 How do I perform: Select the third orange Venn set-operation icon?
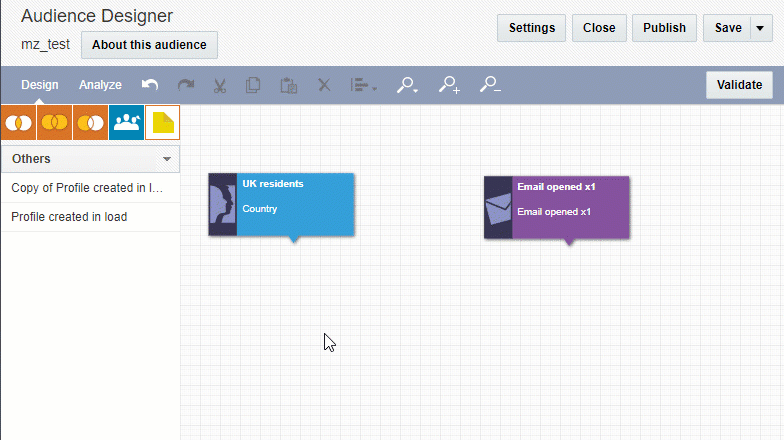90,122
